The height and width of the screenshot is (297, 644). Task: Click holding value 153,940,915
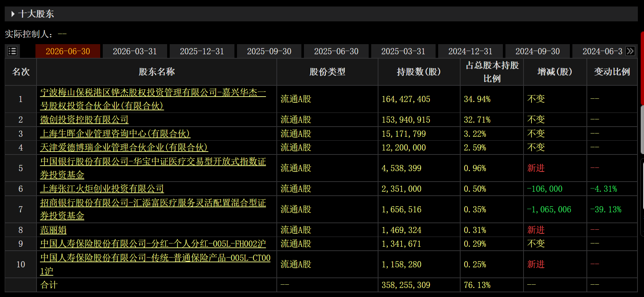coord(406,120)
